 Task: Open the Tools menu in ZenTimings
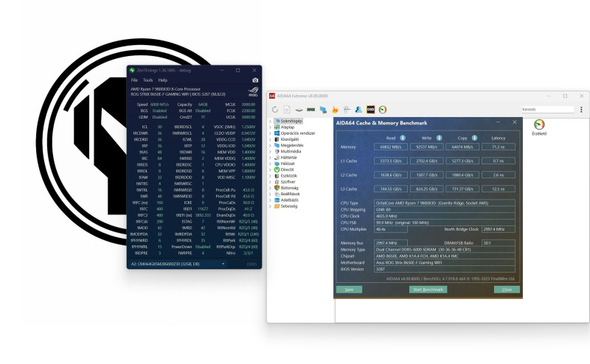coord(148,80)
